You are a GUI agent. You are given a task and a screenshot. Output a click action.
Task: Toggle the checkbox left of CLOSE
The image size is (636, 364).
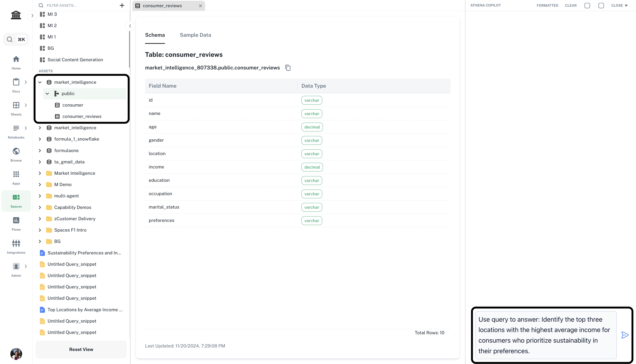(x=601, y=6)
